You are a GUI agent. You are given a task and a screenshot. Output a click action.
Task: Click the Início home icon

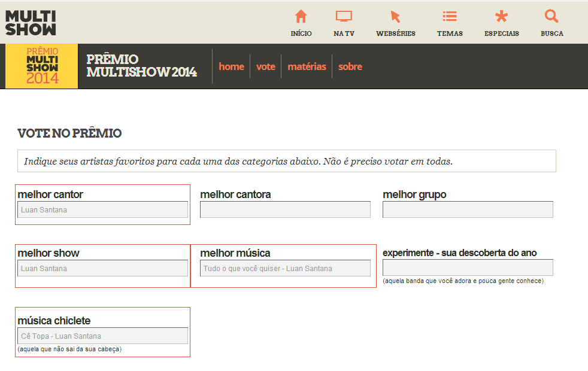(x=301, y=17)
